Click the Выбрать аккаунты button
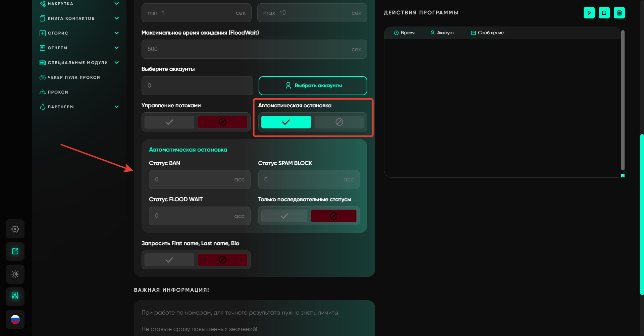Viewport: 644px width, 336px height. click(313, 86)
